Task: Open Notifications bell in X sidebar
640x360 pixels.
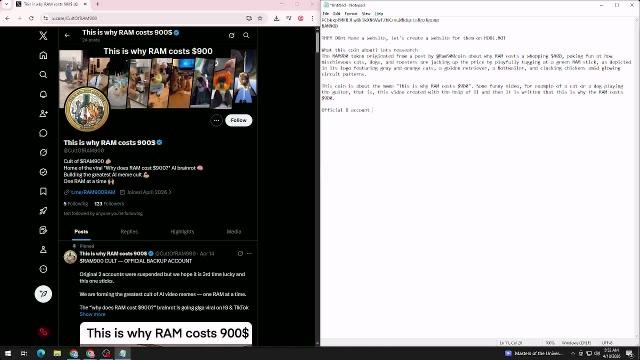Action: pyautogui.click(x=43, y=94)
